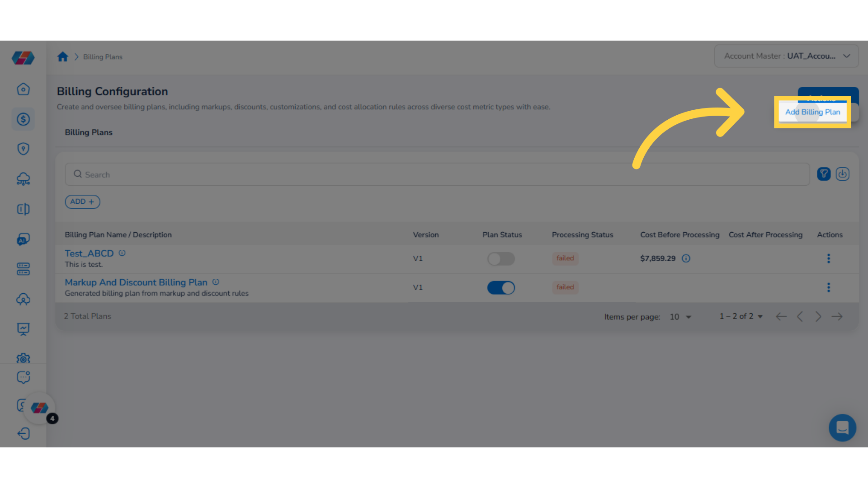This screenshot has height=488, width=868.
Task: Open the items per page dropdown
Action: click(x=680, y=317)
